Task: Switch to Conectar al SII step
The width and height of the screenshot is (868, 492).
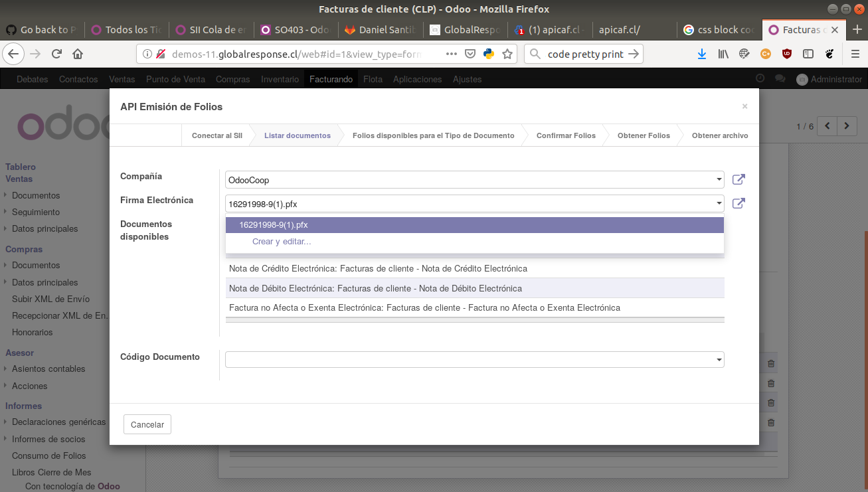Action: point(217,135)
